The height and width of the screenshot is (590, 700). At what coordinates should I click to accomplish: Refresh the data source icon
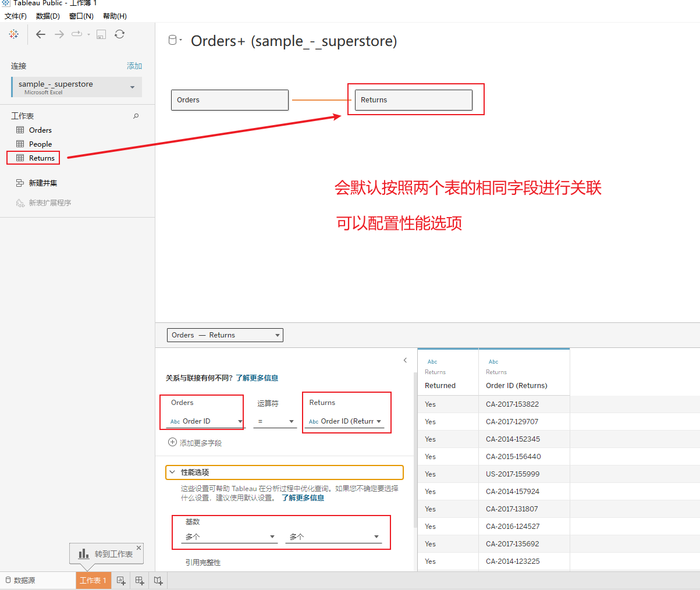[119, 34]
